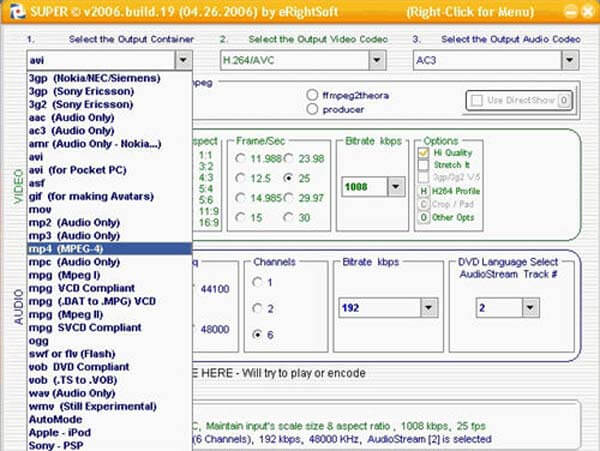The height and width of the screenshot is (451, 600).
Task: Choose 14.985 frames per second
Action: pos(240,198)
